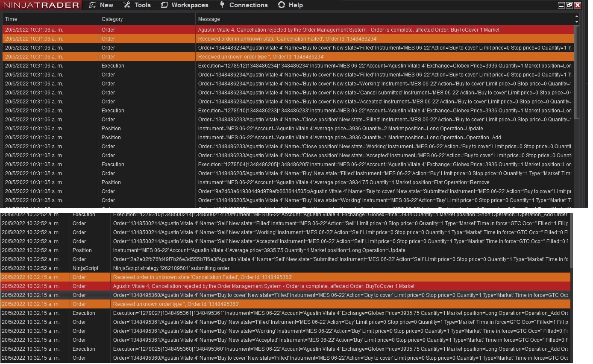
Task: Select 'Received unknown order type' row, Id '1348486234'
Action: pos(288,57)
